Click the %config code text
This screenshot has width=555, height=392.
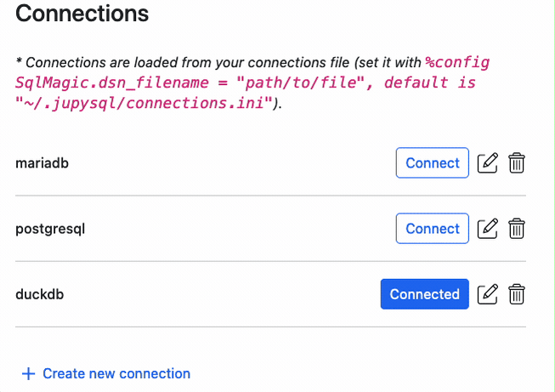pos(457,63)
